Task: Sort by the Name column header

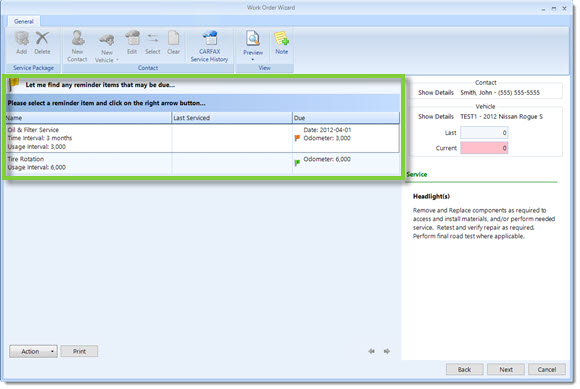Action: tap(88, 118)
